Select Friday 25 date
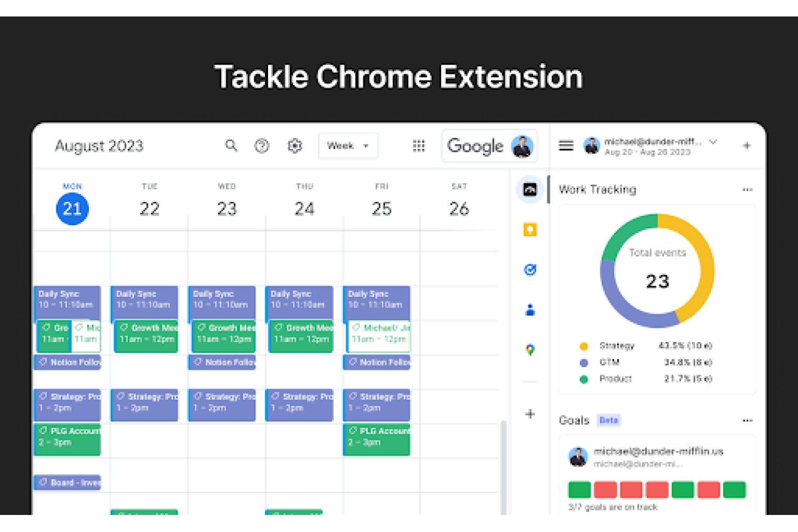The image size is (798, 532). [381, 209]
